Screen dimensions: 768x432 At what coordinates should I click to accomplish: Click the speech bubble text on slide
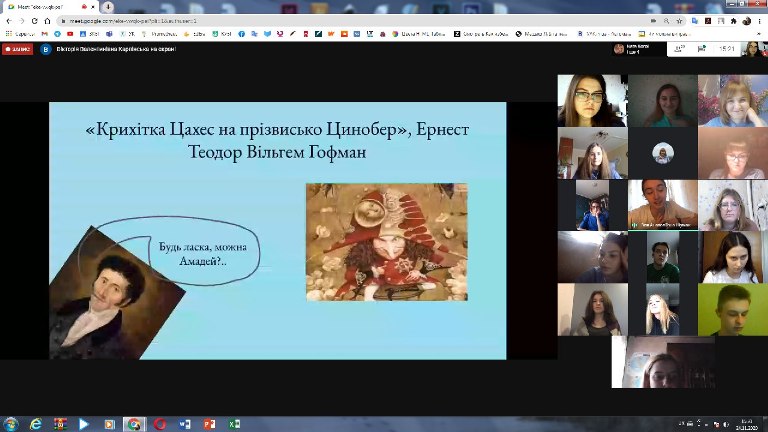[203, 254]
